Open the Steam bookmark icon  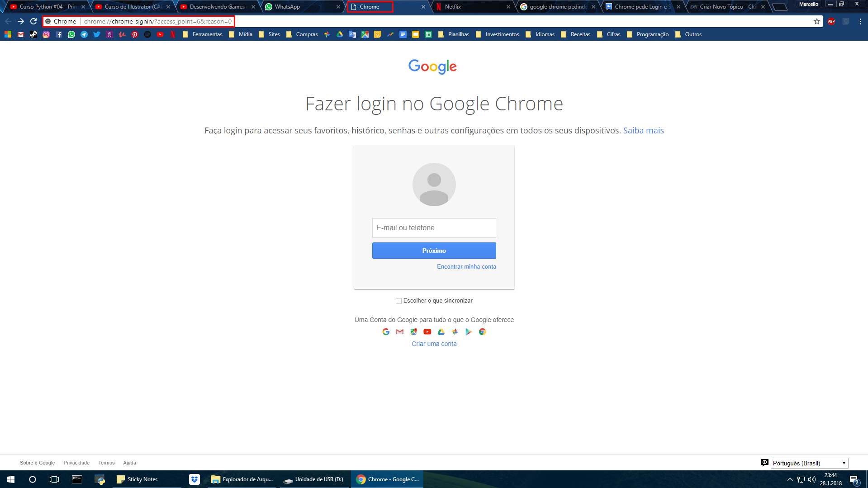tap(33, 34)
